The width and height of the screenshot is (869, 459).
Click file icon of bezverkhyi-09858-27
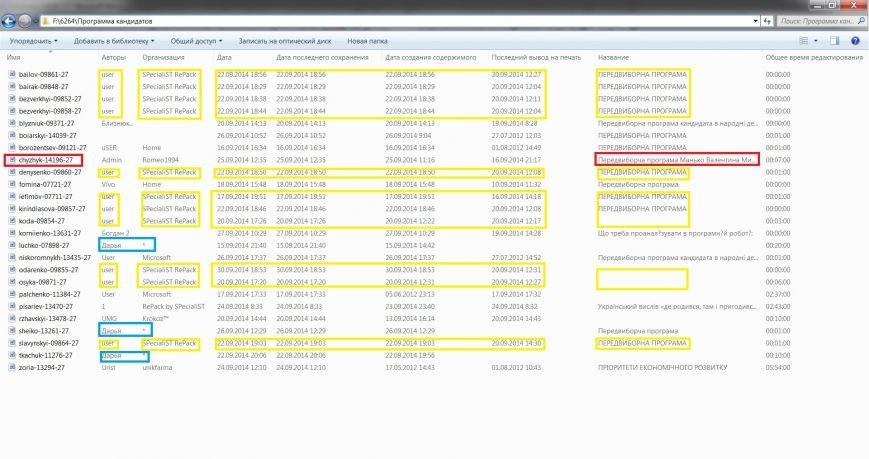12,110
